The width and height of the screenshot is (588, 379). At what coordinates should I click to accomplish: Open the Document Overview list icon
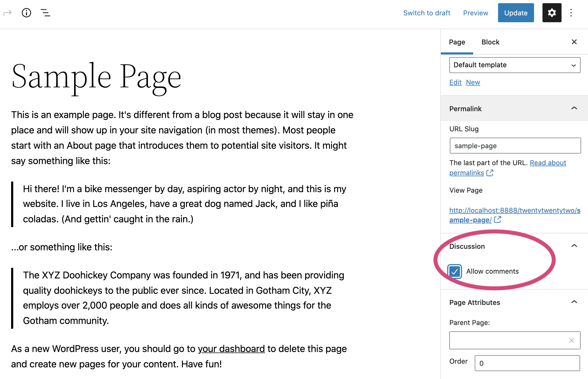tap(45, 12)
